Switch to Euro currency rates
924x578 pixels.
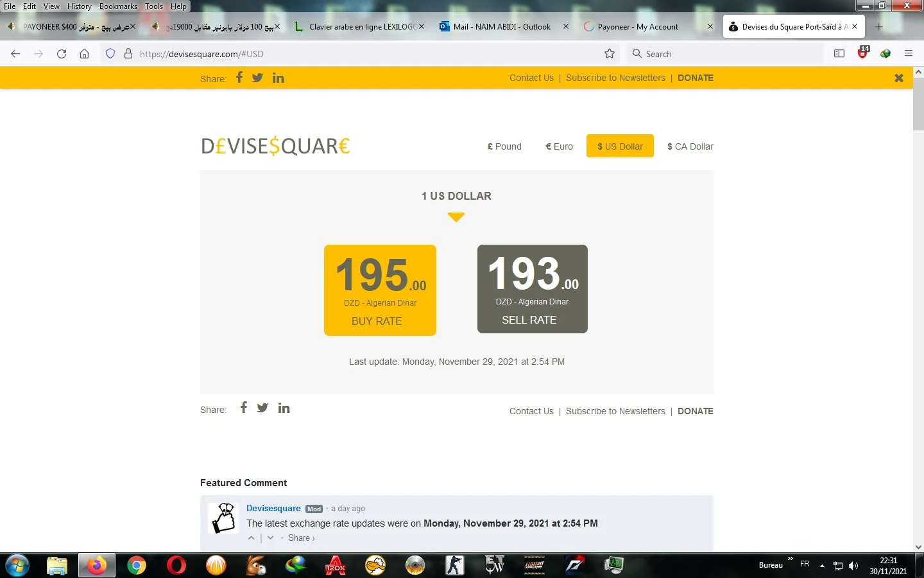tap(559, 146)
